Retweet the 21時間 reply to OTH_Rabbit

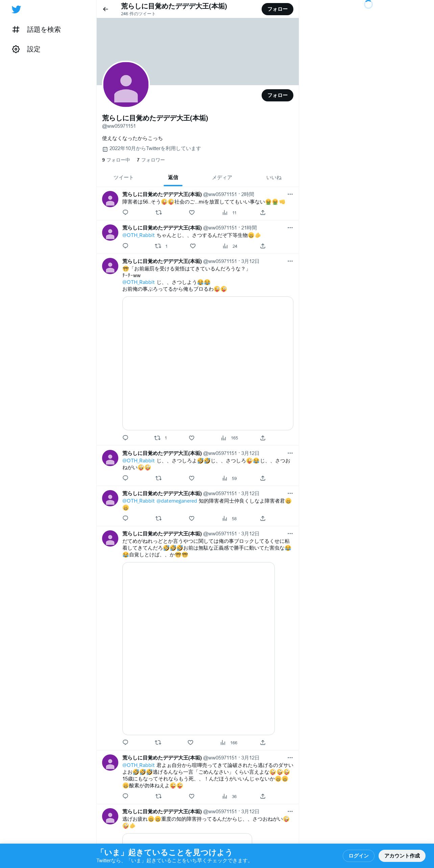pos(158,246)
